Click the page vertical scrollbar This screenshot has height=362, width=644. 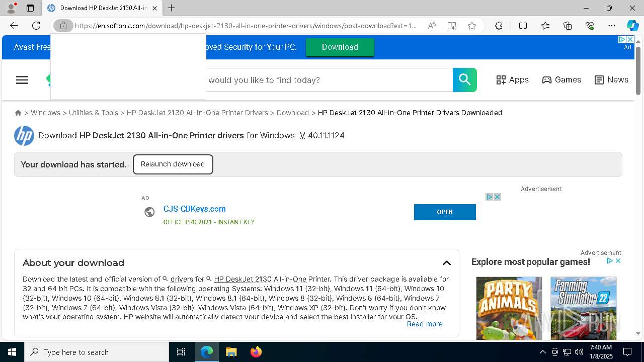point(638,70)
